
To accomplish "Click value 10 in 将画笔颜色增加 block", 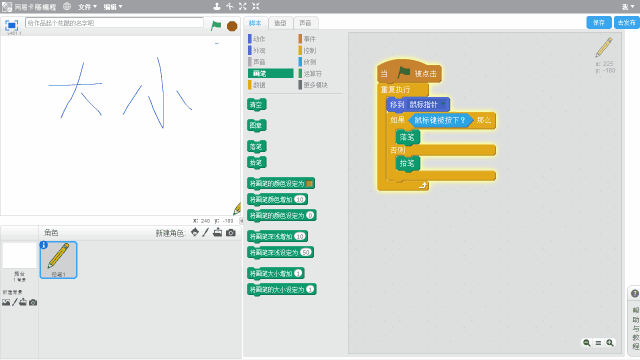I will tap(300, 200).
